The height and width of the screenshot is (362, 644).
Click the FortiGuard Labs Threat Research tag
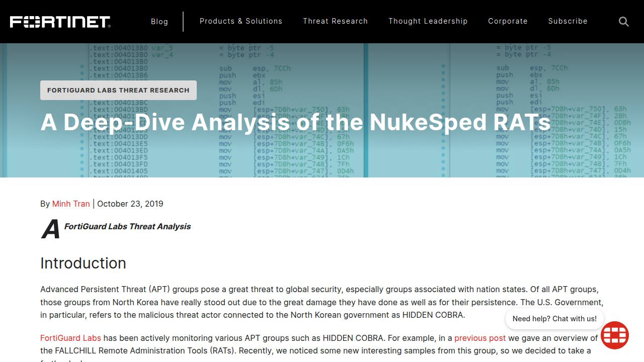[x=118, y=90]
